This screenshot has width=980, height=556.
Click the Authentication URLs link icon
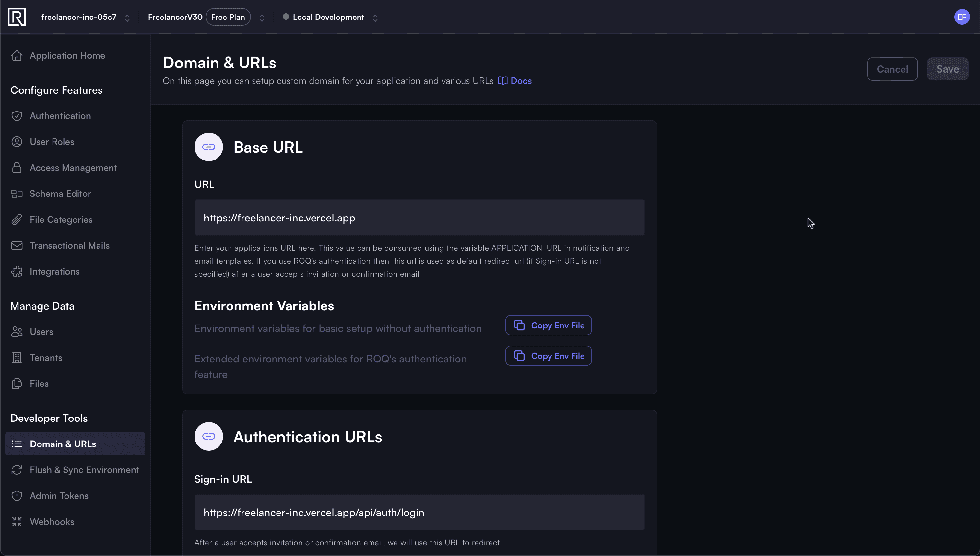coord(208,436)
